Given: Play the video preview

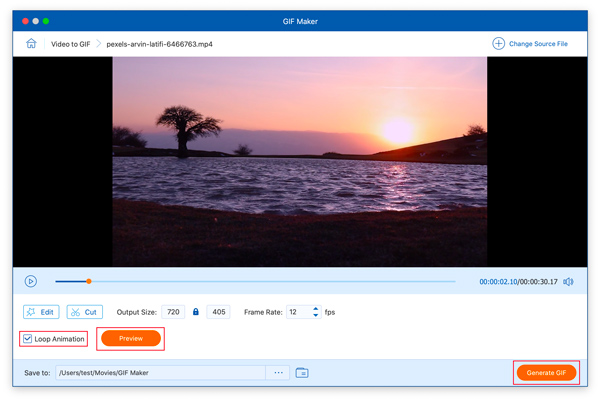Looking at the screenshot, I should [x=31, y=281].
